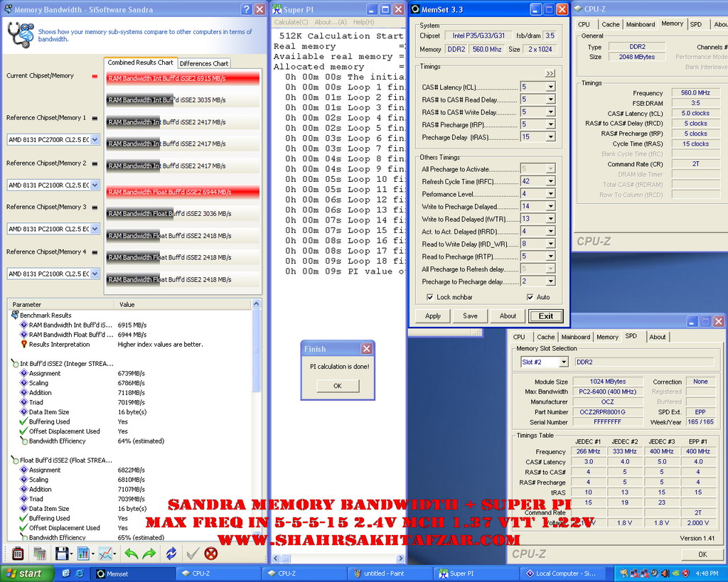This screenshot has width=728, height=582.
Task: Click the Save button in MemSet
Action: 470,316
